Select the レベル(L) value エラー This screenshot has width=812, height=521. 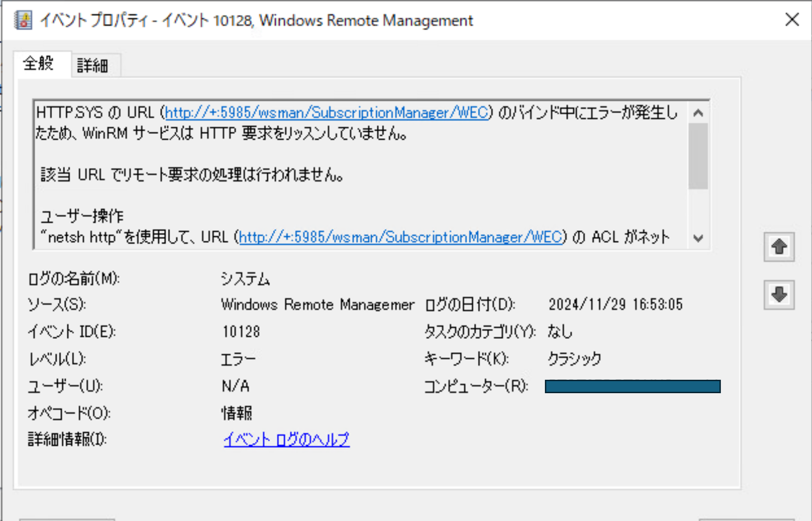238,358
